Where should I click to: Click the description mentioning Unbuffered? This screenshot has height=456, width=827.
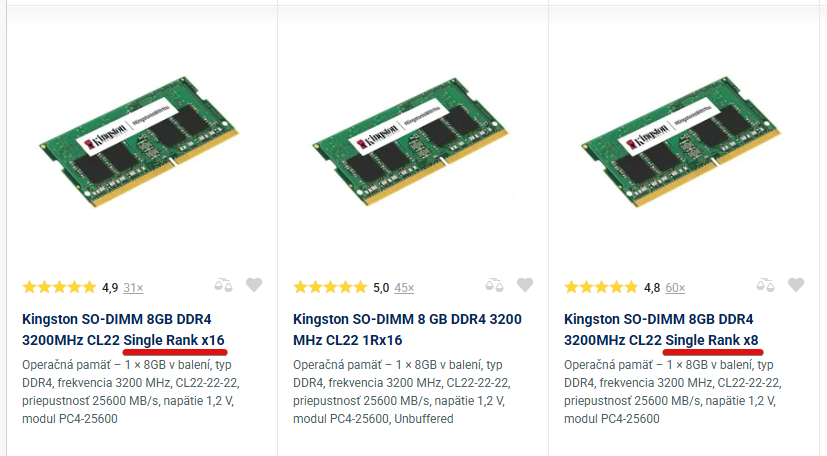(x=402, y=391)
